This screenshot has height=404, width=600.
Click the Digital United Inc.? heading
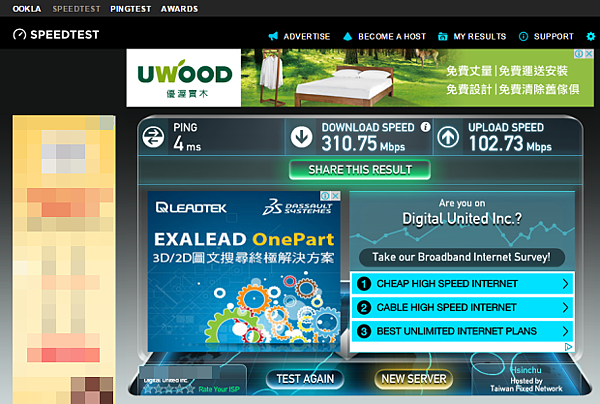462,219
